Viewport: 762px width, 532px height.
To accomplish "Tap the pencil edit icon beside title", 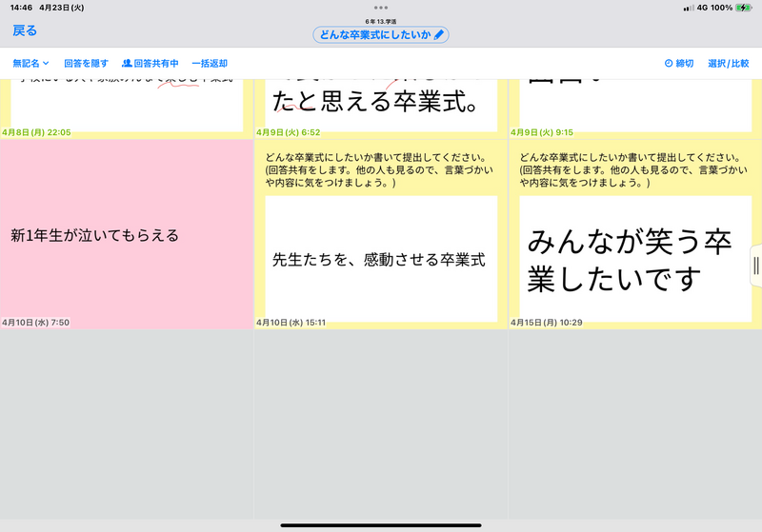I will (438, 34).
